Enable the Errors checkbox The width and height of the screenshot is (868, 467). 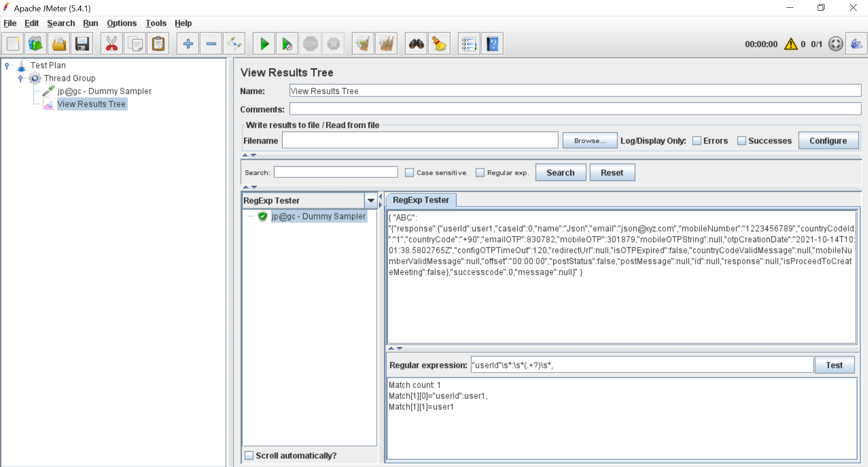(697, 141)
